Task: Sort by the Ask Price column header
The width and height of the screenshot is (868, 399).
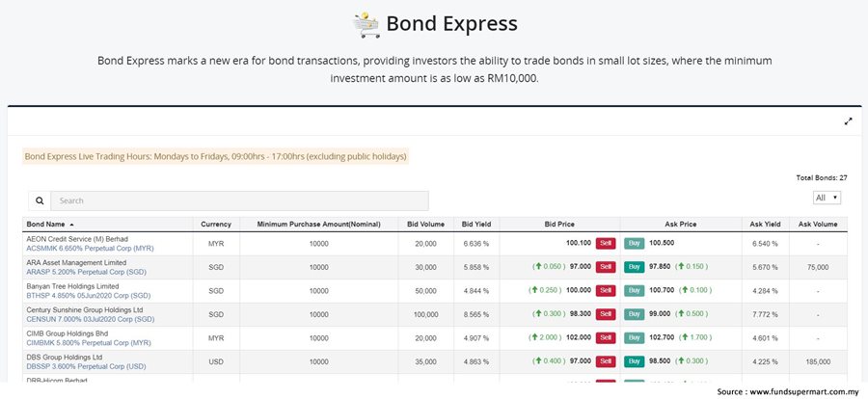Action: [680, 225]
